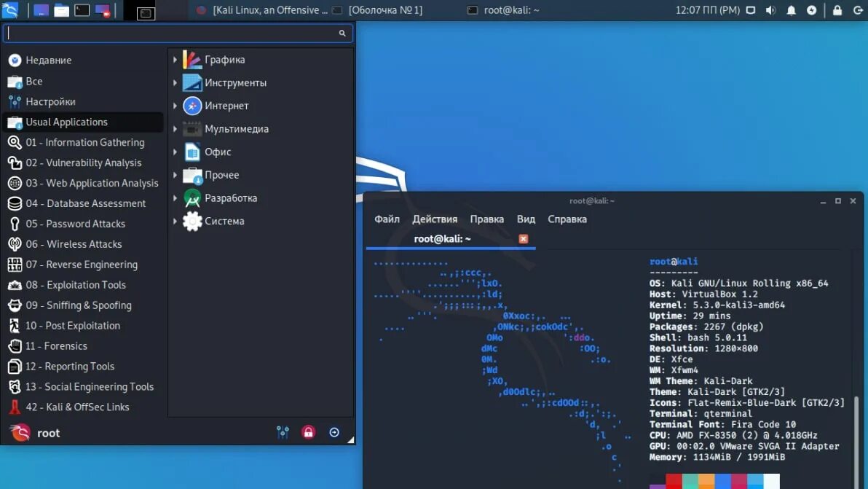Open 09 - Sniffing & Spoofing category
868x489 pixels.
(x=83, y=305)
